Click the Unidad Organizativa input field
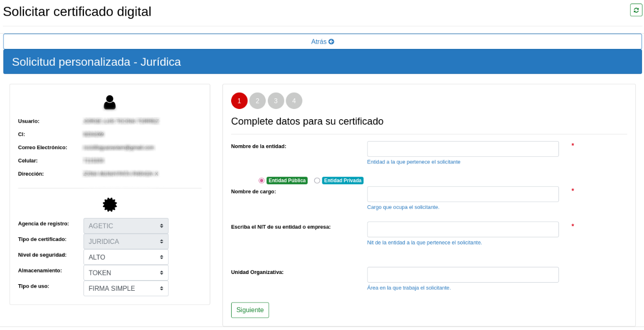Image resolution: width=644 pixels, height=330 pixels. tap(463, 274)
